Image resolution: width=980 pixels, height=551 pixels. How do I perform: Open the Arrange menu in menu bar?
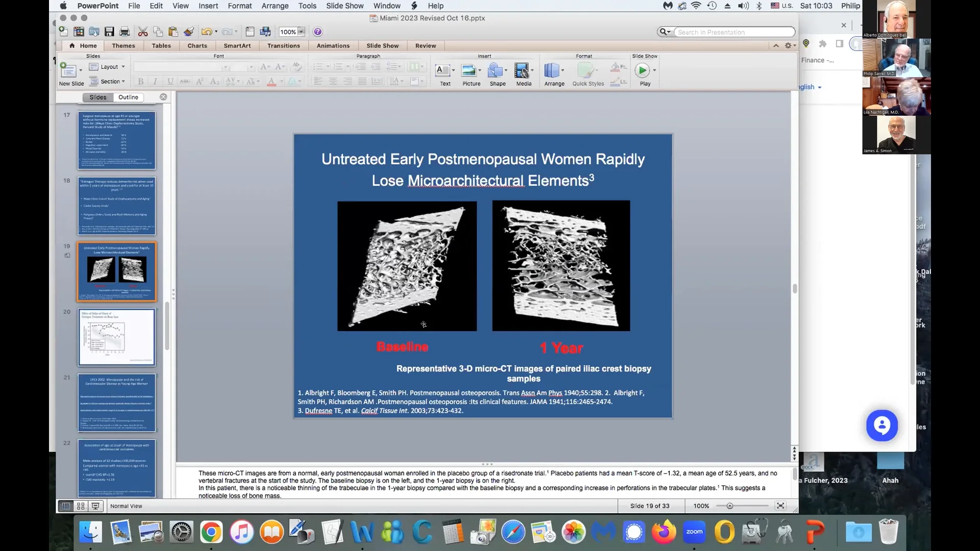point(275,6)
